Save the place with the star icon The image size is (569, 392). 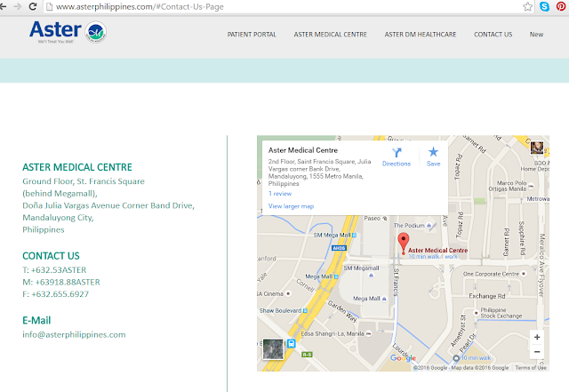(433, 152)
